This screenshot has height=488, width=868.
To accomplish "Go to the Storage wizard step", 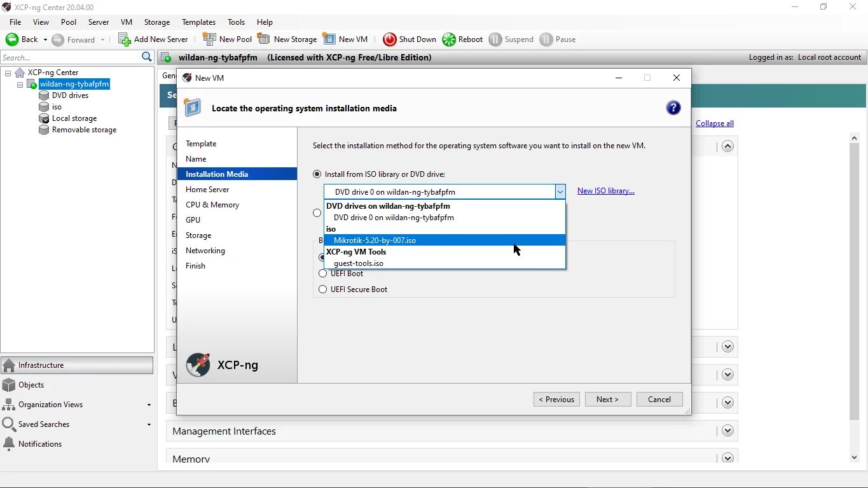I will (x=198, y=235).
